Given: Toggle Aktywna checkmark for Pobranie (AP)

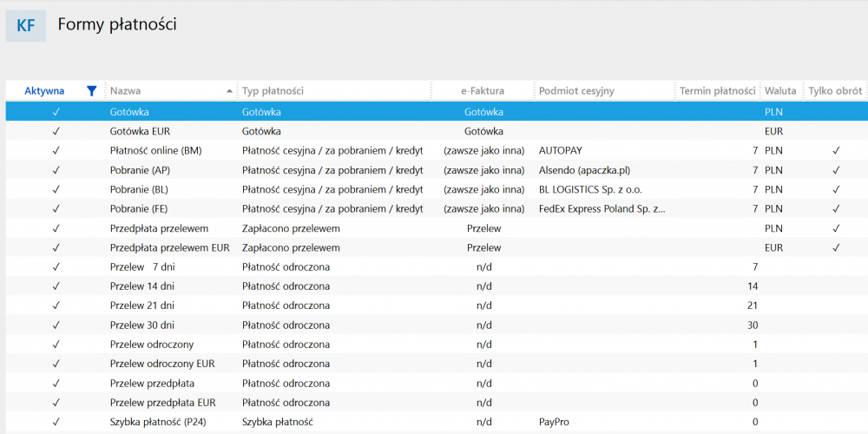Looking at the screenshot, I should point(56,170).
